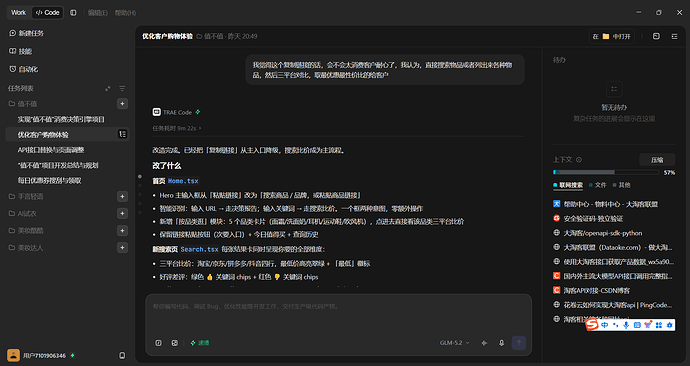Start a new task with 新建任务
This screenshot has width=690, height=366.
26,33
